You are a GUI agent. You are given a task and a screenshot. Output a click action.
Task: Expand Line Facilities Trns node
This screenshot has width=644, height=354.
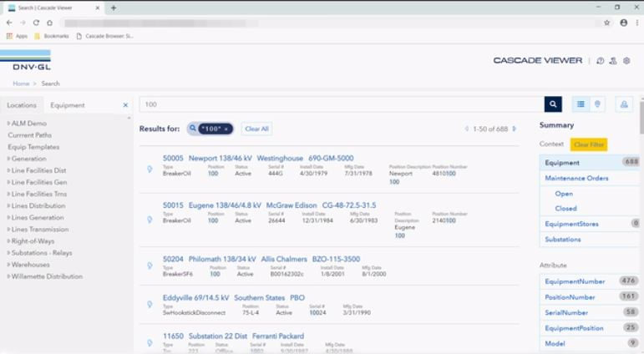8,194
